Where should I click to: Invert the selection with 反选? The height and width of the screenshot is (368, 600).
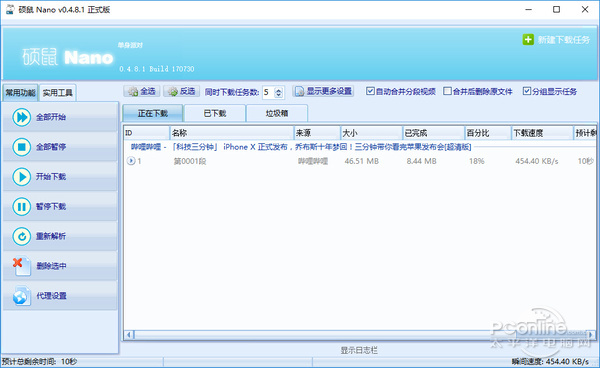coord(182,91)
